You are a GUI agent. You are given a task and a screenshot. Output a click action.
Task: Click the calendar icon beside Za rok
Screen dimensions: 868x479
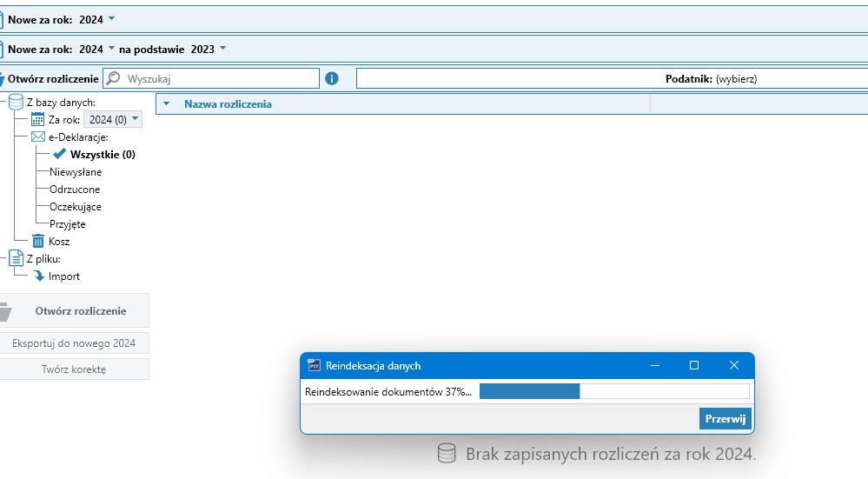pyautogui.click(x=38, y=120)
